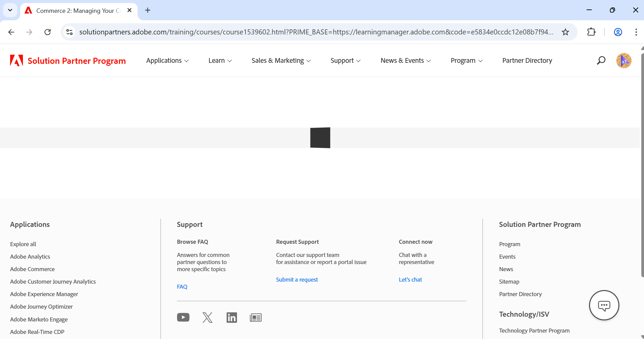
Task: Open Partner Directory footer link
Action: pos(520,294)
